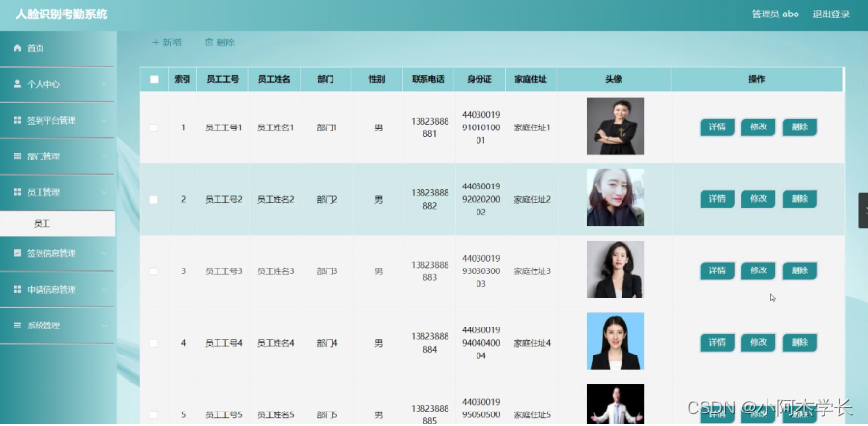Click 修改 for 员工姓名4
Screen dimensions: 868x426
click(759, 343)
